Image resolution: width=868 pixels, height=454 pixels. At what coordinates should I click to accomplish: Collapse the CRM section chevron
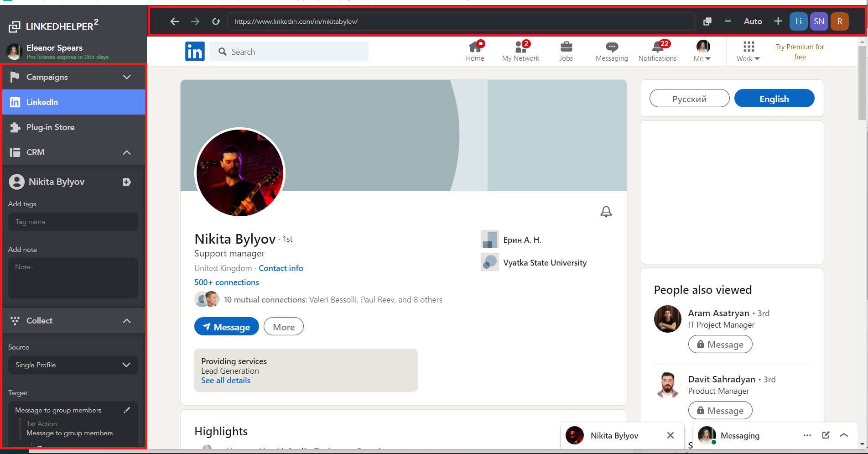point(127,152)
